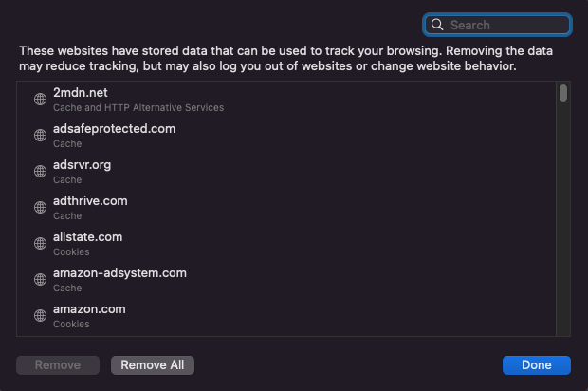This screenshot has width=588, height=391.
Task: Select the 2mdn.net website entry
Action: pyautogui.click(x=285, y=100)
